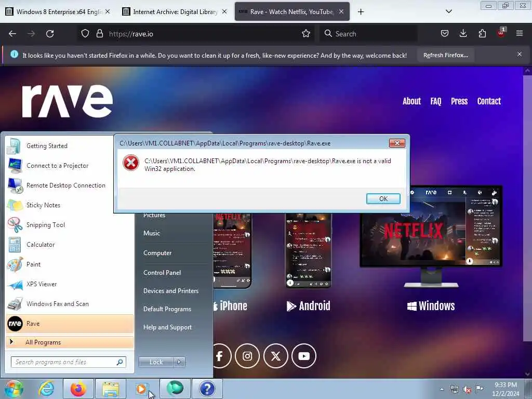Close the Internet Archive tab

coord(224,11)
